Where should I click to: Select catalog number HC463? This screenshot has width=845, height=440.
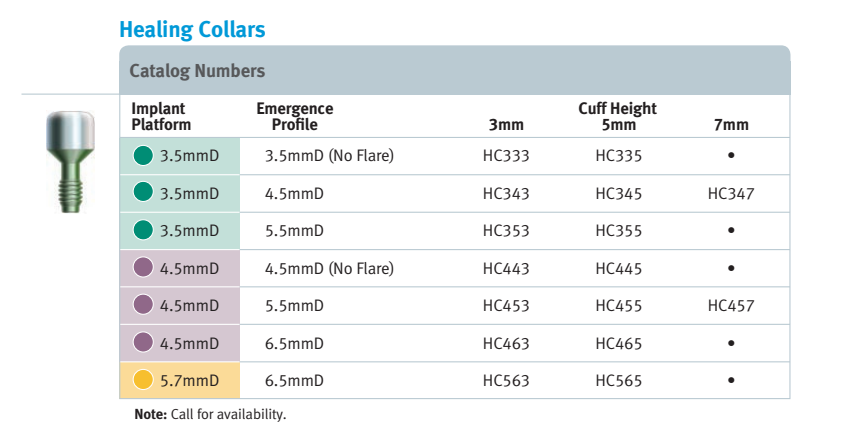point(505,343)
